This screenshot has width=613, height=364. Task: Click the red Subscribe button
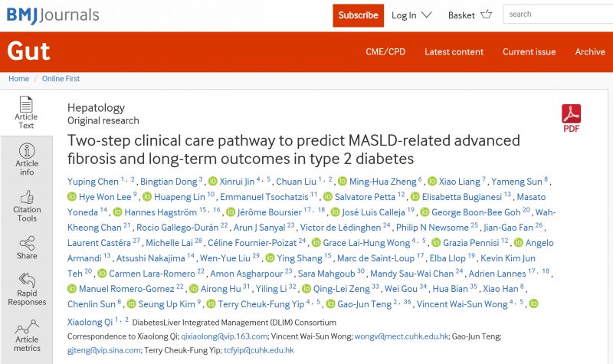[358, 15]
